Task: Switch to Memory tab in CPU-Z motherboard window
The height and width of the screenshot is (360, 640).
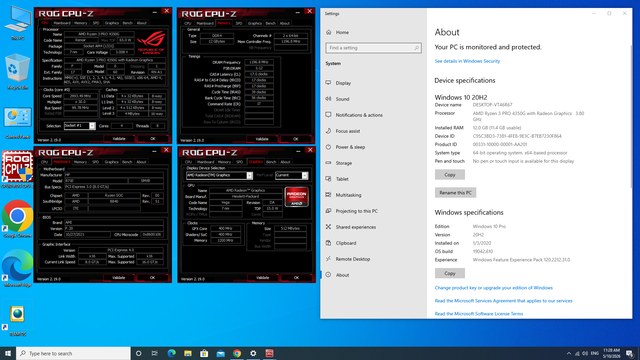Action: [80, 162]
